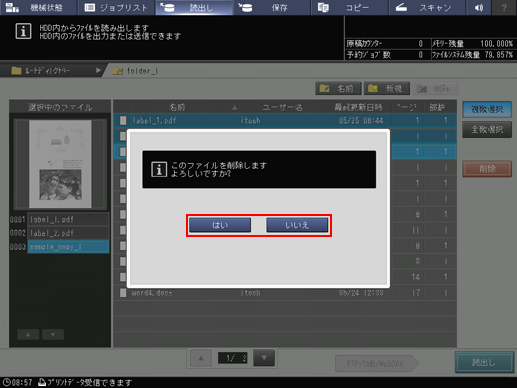This screenshot has width=517, height=388.
Task: Go to the ルートディレクトリ folder breadcrumb
Action: [47, 71]
